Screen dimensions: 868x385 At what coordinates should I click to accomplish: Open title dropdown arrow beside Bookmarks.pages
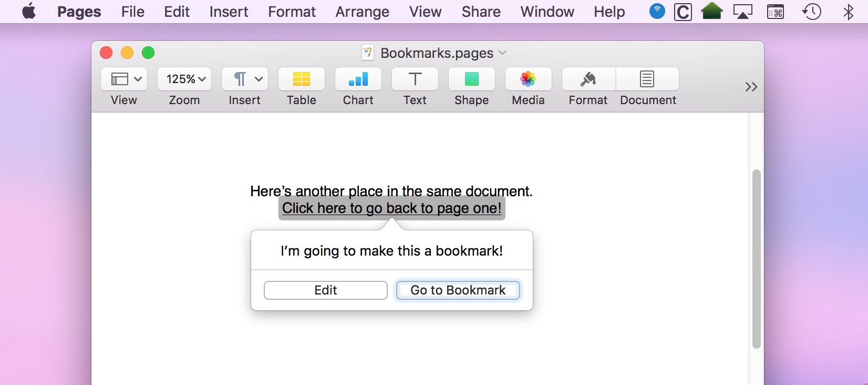point(502,53)
